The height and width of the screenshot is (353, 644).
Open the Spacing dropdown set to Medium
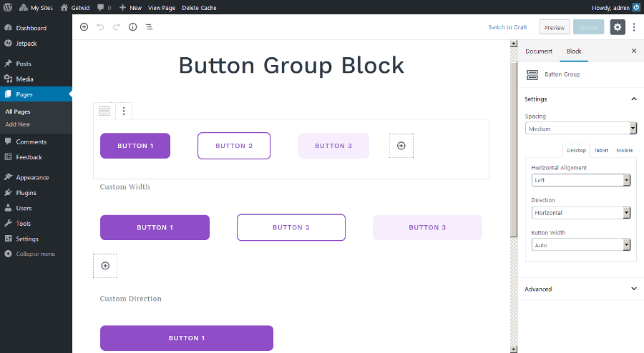pos(581,129)
